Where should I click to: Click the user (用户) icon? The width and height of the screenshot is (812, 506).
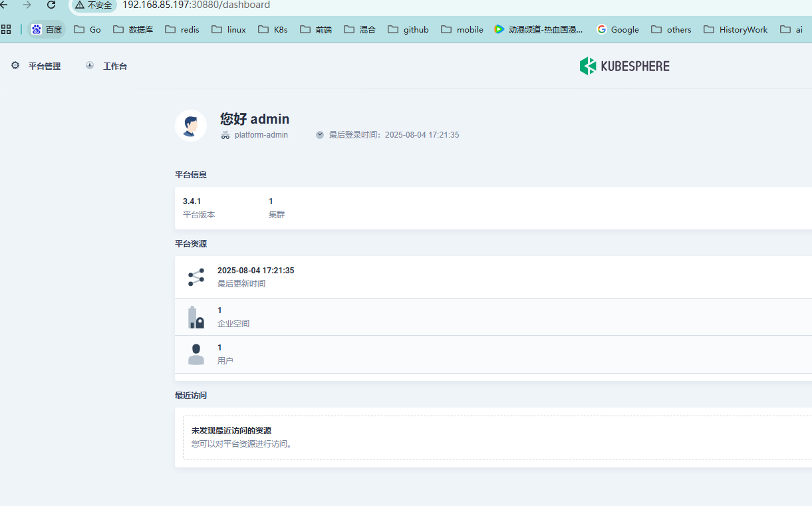pyautogui.click(x=196, y=354)
